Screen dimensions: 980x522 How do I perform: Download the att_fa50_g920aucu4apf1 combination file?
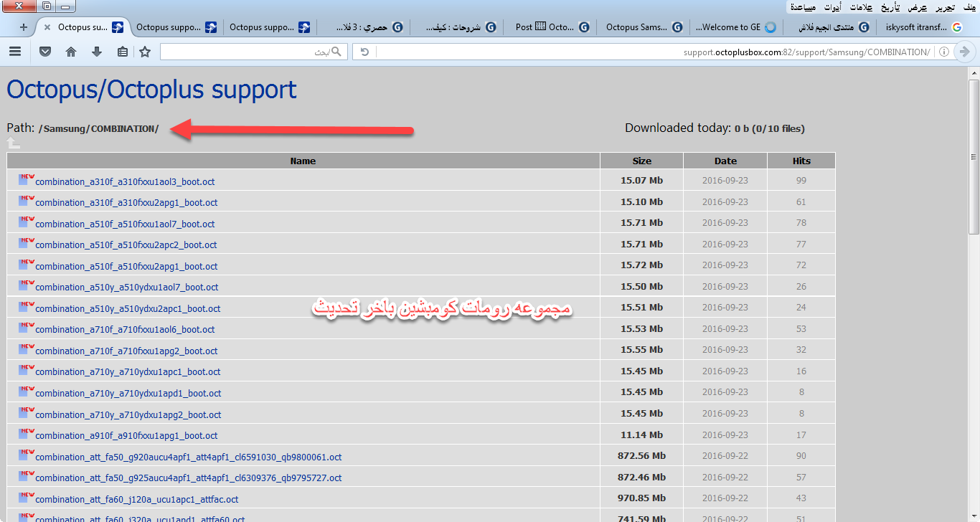tap(189, 457)
